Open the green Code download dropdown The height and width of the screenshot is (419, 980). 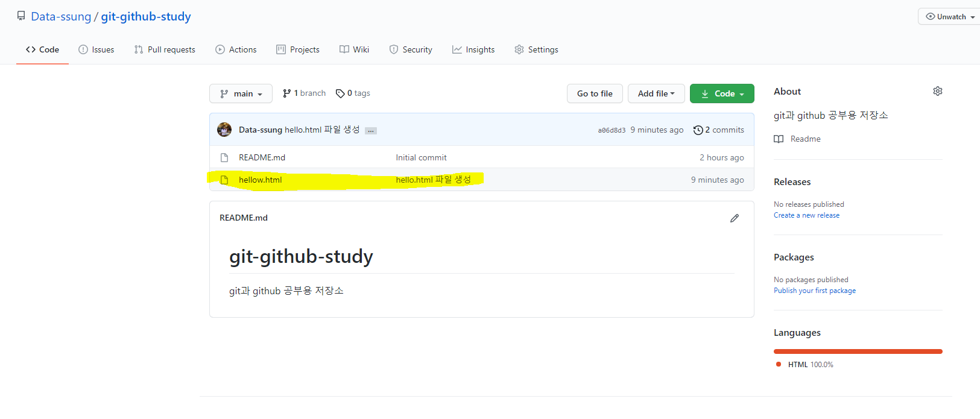tap(722, 93)
